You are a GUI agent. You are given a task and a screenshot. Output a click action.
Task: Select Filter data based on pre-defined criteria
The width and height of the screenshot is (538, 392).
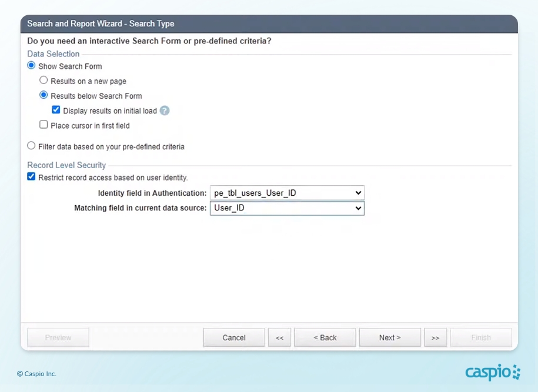(x=32, y=146)
